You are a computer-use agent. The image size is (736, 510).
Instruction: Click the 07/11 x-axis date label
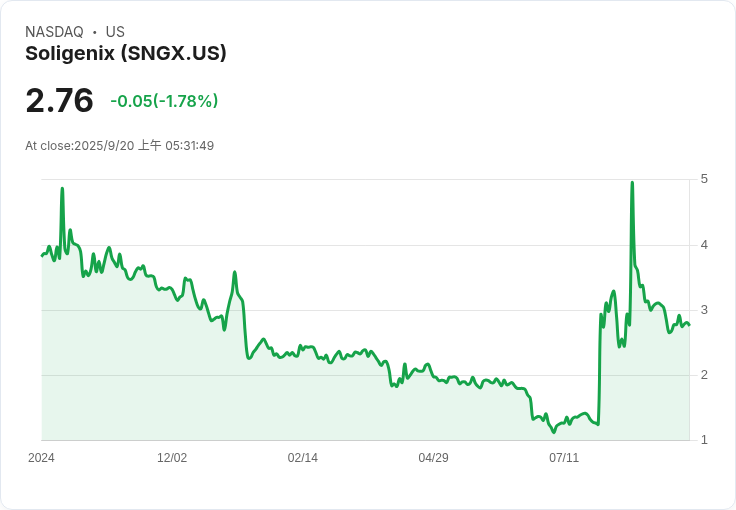564,457
